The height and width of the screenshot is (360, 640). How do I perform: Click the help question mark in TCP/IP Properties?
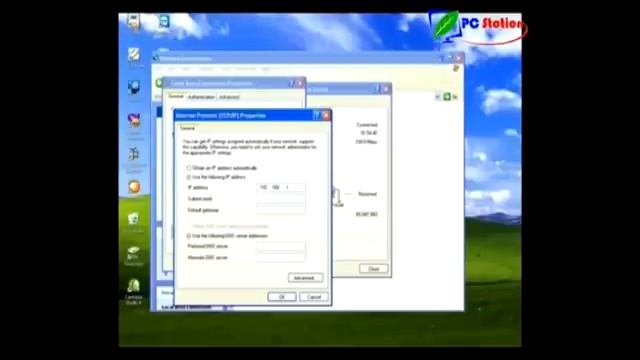pyautogui.click(x=316, y=116)
